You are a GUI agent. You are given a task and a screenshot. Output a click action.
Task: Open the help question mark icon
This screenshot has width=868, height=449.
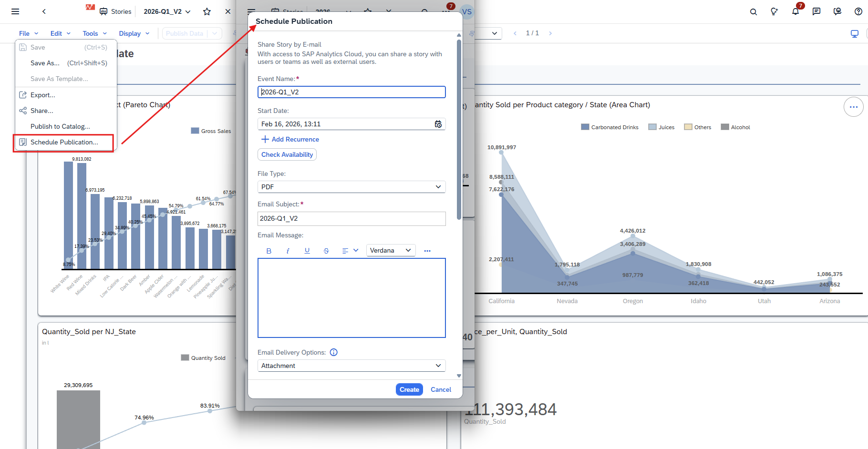point(858,11)
